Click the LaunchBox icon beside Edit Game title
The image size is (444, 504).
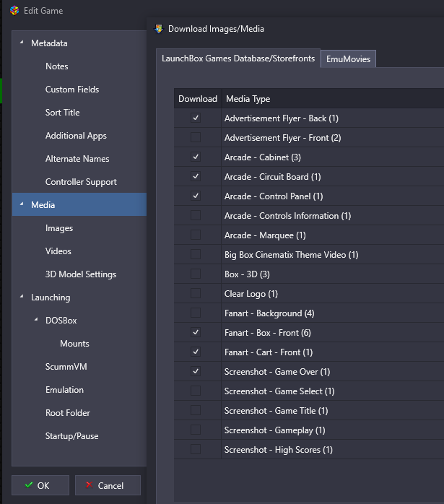tap(14, 11)
